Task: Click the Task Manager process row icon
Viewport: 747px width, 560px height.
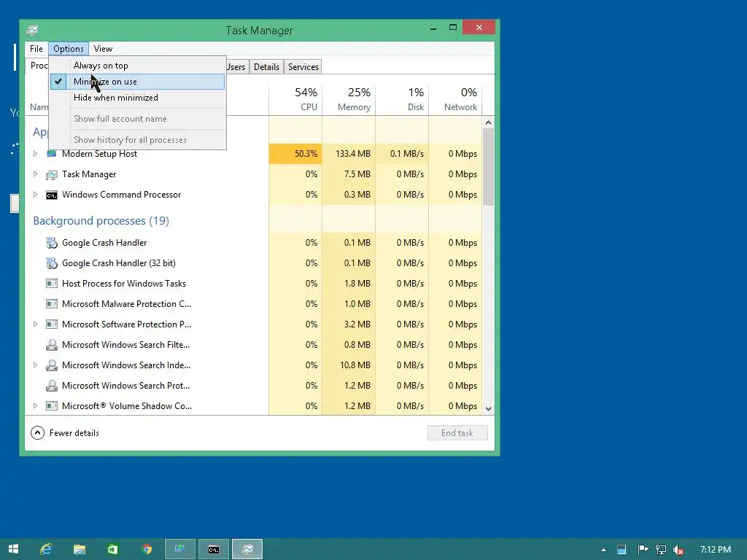Action: [52, 175]
